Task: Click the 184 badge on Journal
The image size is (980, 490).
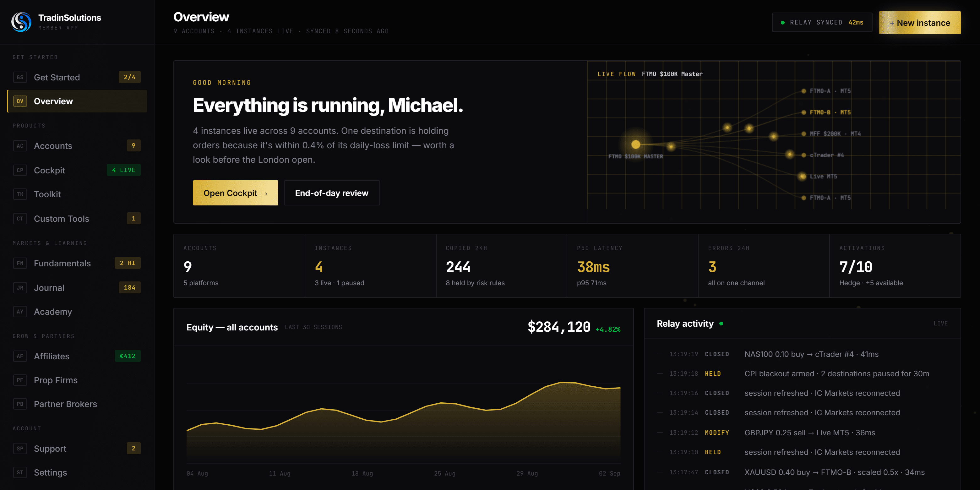Action: tap(129, 288)
